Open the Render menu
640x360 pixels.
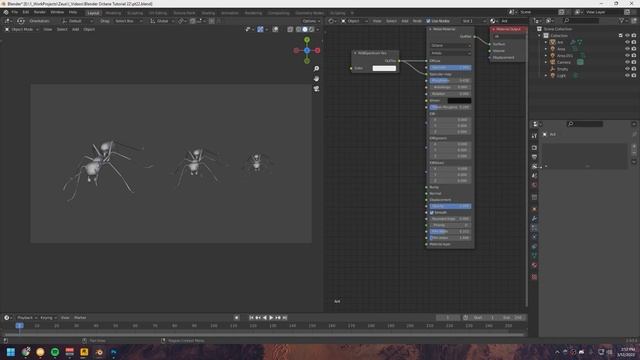pyautogui.click(x=40, y=12)
